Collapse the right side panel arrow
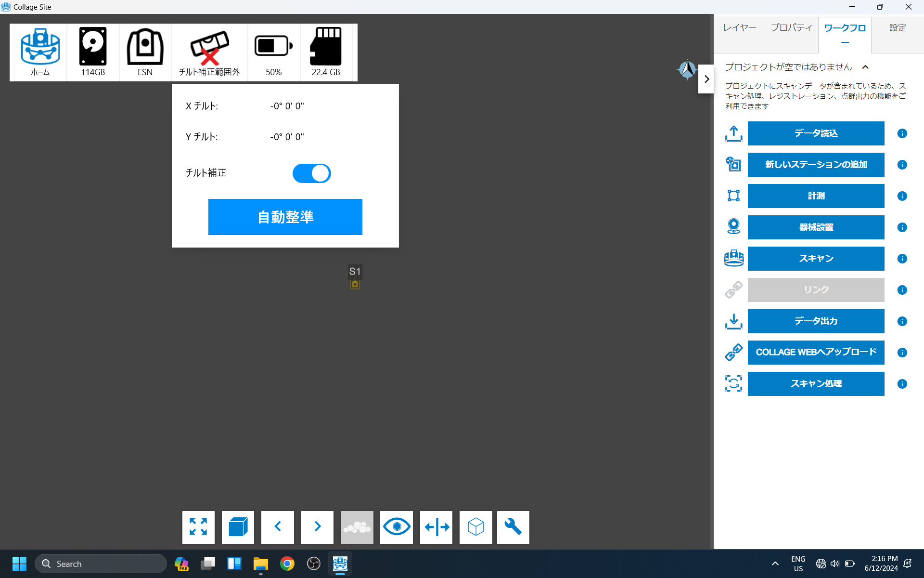The image size is (924, 578). click(706, 79)
